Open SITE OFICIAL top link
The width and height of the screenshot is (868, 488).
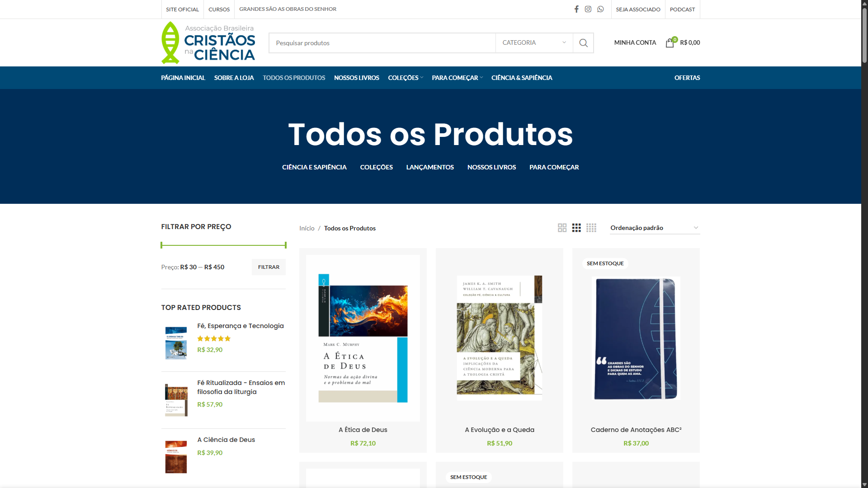pos(182,9)
